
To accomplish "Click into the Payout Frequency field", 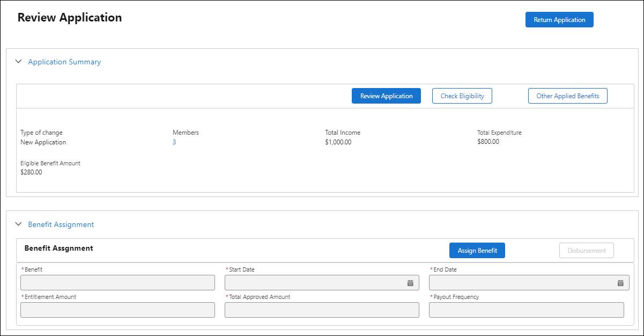I will click(527, 310).
